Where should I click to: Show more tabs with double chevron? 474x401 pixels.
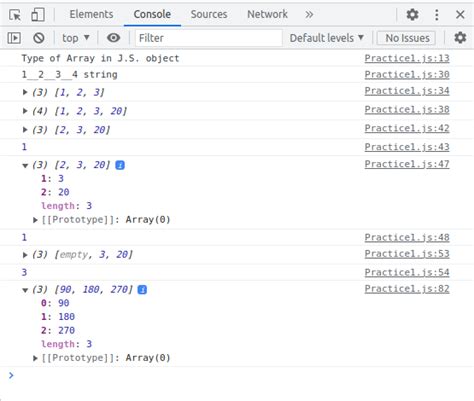point(309,15)
